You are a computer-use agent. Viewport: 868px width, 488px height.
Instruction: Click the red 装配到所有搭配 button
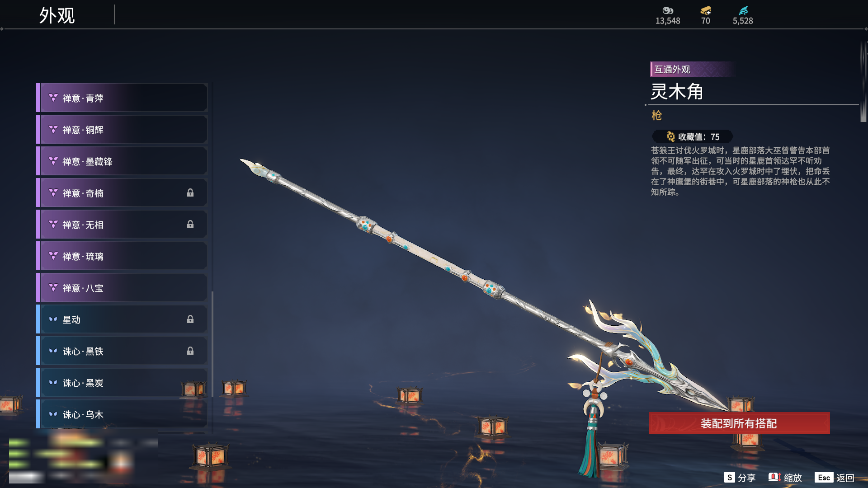click(x=739, y=423)
